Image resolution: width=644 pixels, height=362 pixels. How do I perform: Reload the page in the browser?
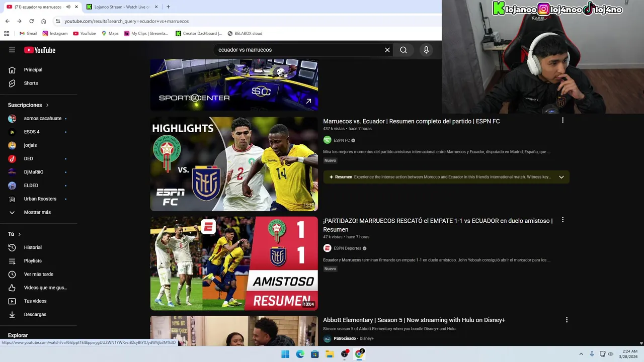coord(31,21)
